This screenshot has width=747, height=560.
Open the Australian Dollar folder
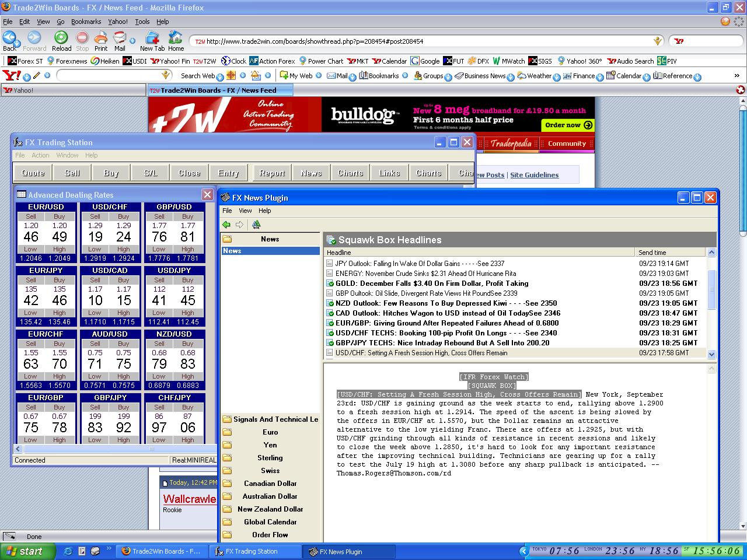[270, 496]
